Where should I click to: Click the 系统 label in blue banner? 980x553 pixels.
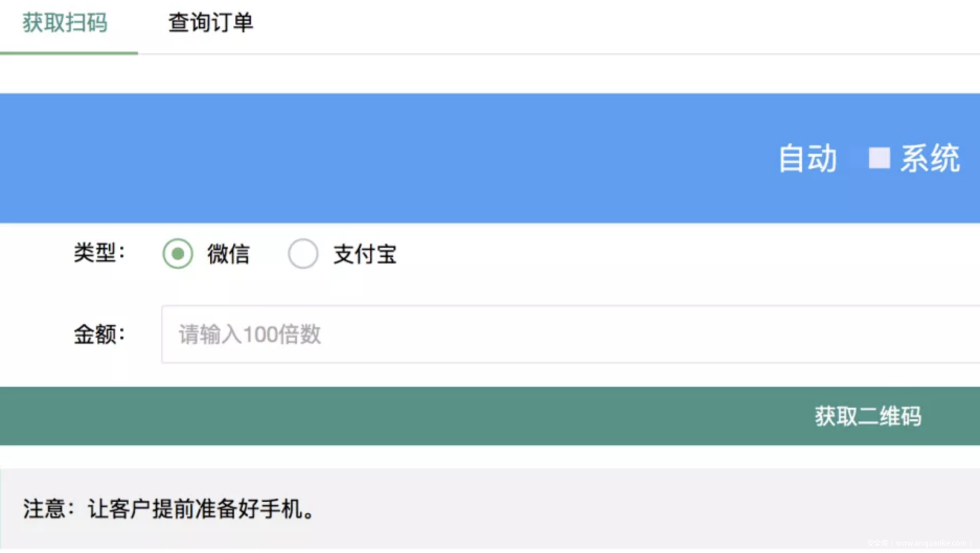[x=930, y=158]
